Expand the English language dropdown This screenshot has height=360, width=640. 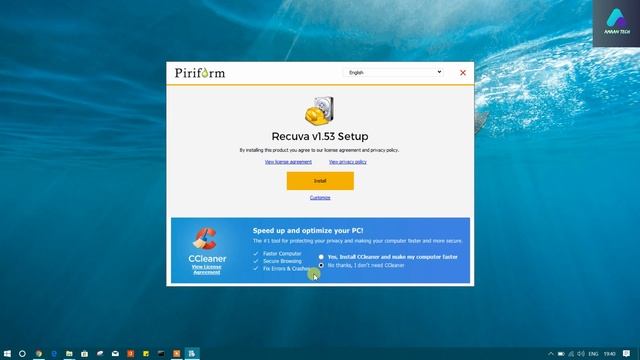tap(393, 72)
